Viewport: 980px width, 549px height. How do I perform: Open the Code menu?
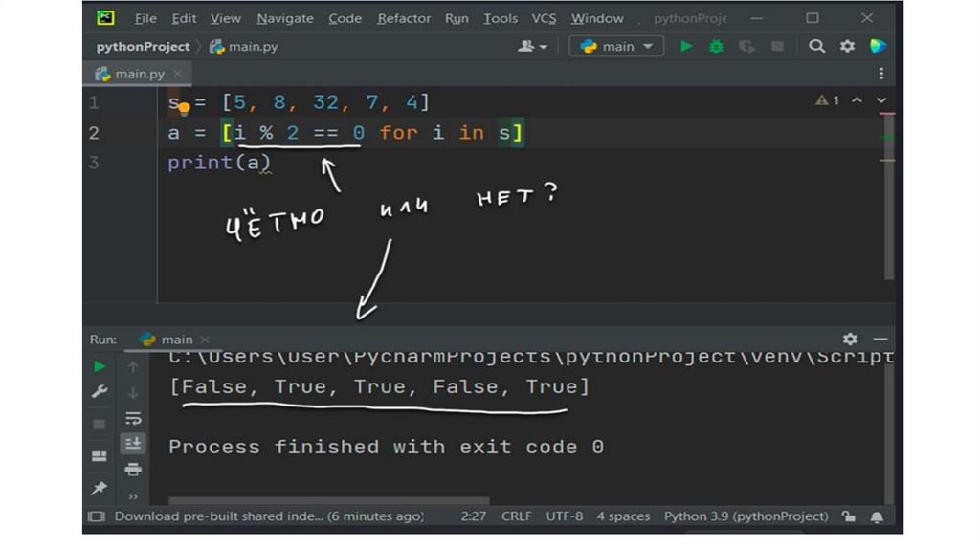click(345, 19)
